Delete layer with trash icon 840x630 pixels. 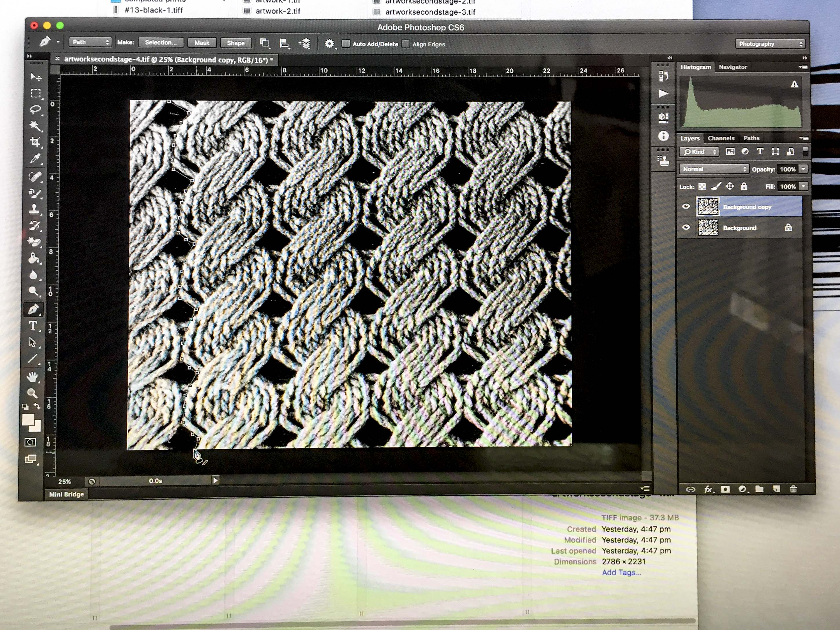coord(793,489)
